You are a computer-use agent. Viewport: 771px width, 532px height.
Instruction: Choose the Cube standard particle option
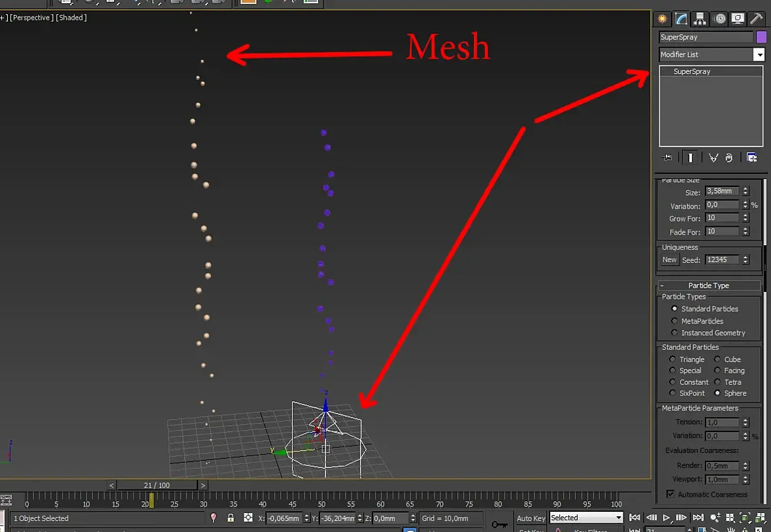717,359
